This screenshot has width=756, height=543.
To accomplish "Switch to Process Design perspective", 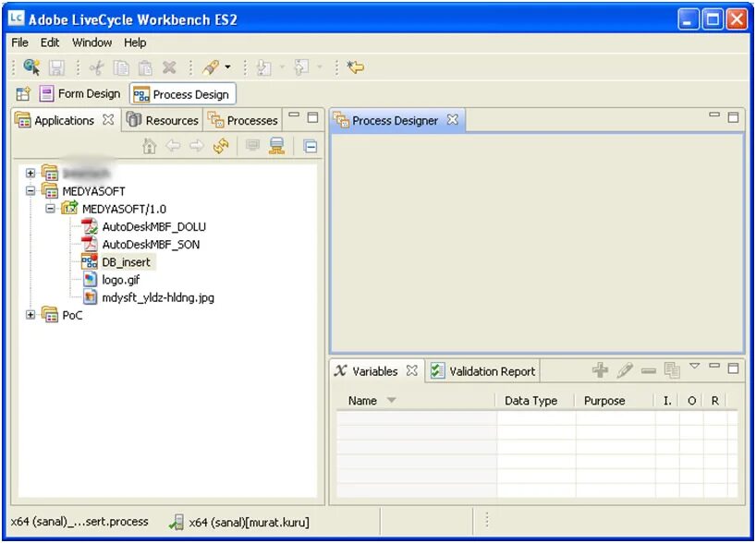I will 182,94.
